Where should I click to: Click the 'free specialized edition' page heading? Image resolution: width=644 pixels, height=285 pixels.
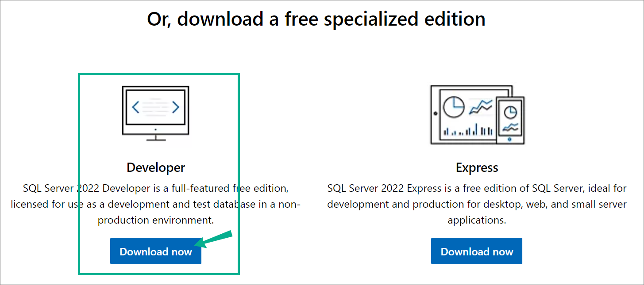[x=316, y=19]
